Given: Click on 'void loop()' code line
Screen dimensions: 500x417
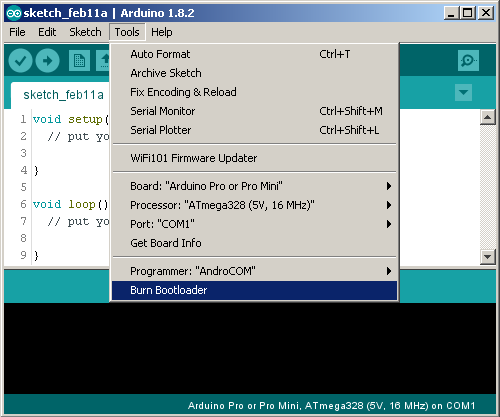Looking at the screenshot, I should point(71,204).
